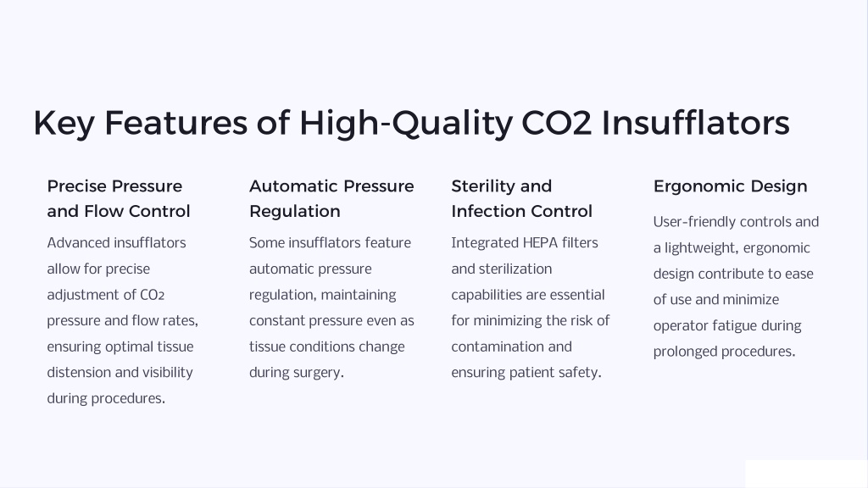Click the line 'prolonged procedures.'
The image size is (868, 488).
point(724,352)
